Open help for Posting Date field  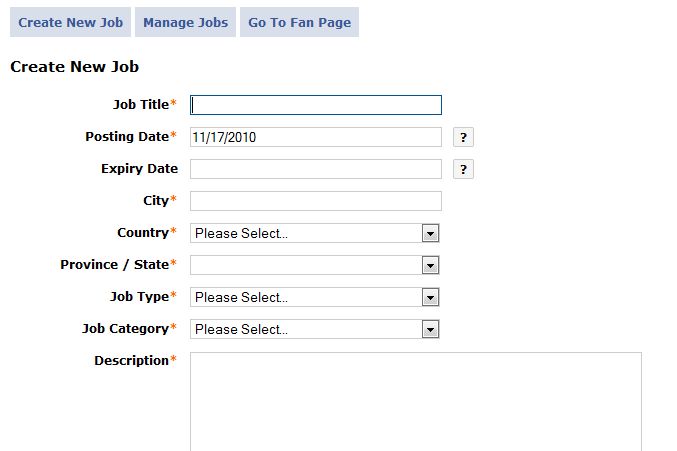[x=463, y=138]
